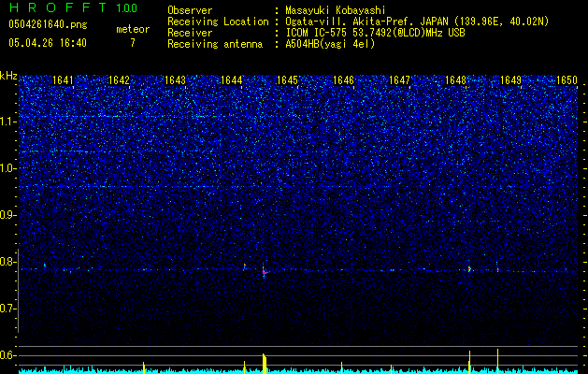Select the file name 0504261640.png
The width and height of the screenshot is (588, 374).
(x=48, y=24)
